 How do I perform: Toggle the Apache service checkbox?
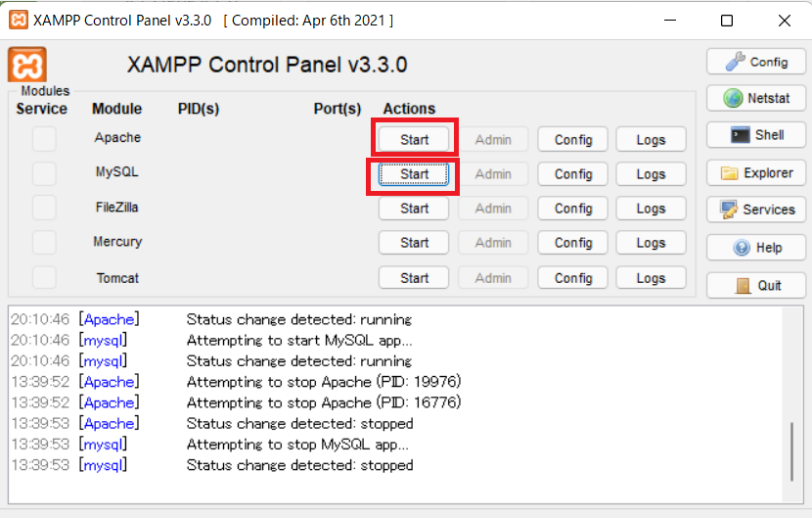tap(44, 139)
